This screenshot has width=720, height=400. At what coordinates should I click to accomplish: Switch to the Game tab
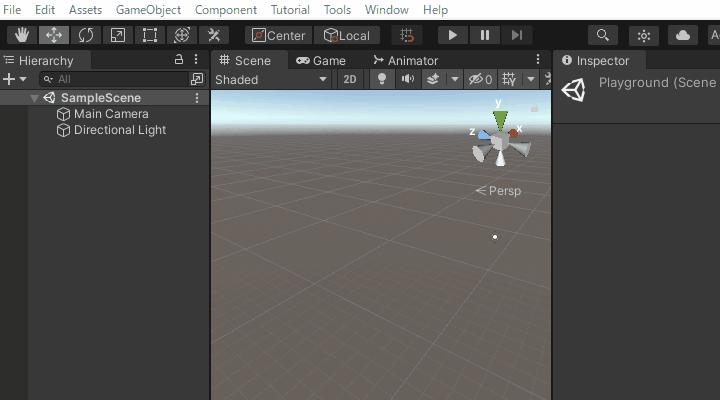[x=321, y=60]
